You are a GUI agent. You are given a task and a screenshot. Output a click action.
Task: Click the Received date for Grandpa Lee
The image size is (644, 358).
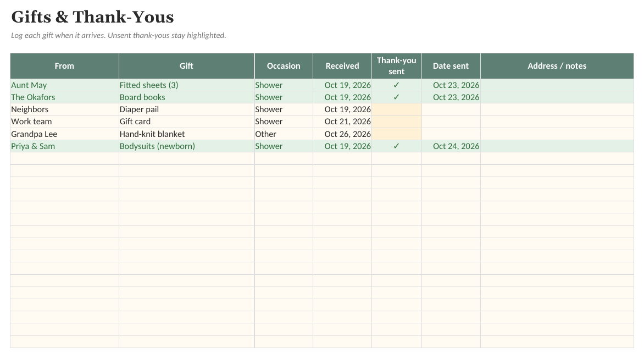(342, 134)
